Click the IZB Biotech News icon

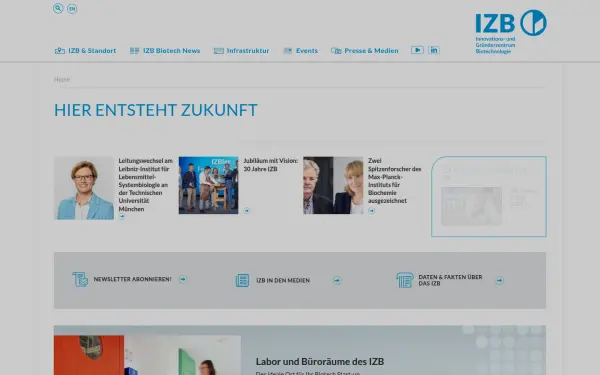pyautogui.click(x=134, y=51)
